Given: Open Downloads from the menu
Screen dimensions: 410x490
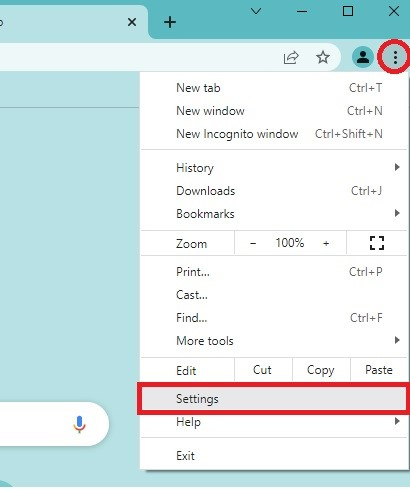Looking at the screenshot, I should coord(274,191).
